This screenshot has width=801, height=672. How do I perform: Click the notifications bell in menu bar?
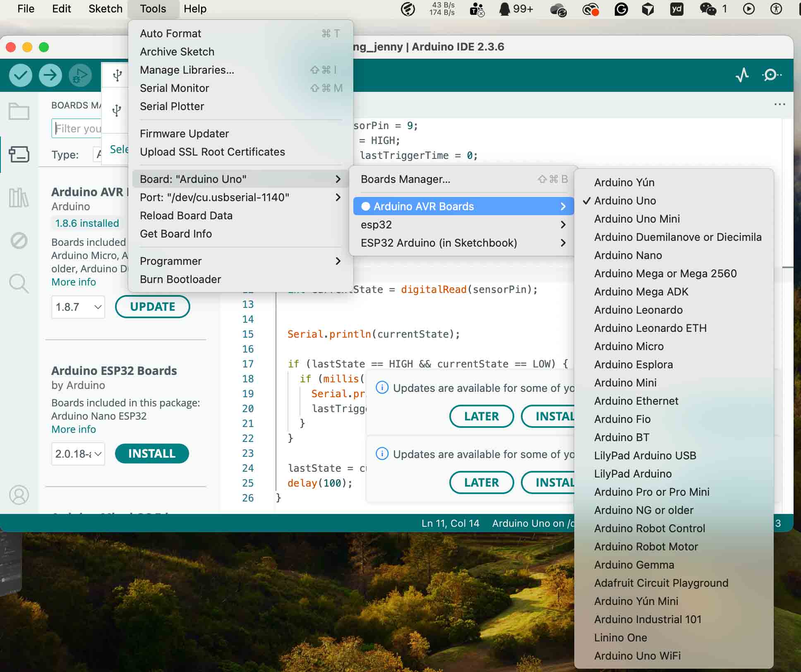[x=505, y=8]
